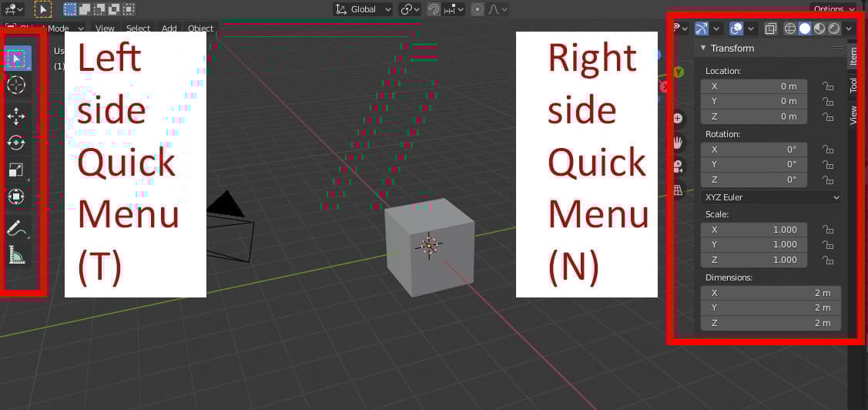Image resolution: width=868 pixels, height=410 pixels.
Task: Switch to the Tool sidebar tab
Action: point(853,85)
